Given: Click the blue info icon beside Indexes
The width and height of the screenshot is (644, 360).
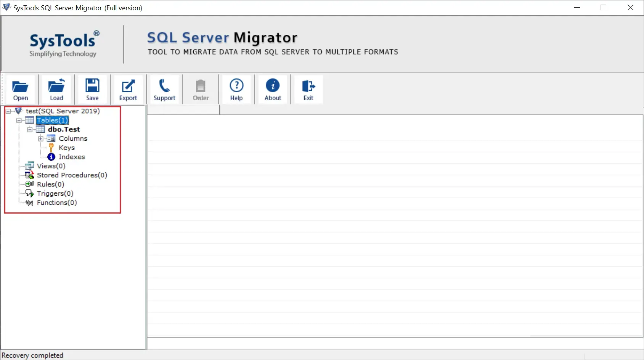Looking at the screenshot, I should pos(51,157).
